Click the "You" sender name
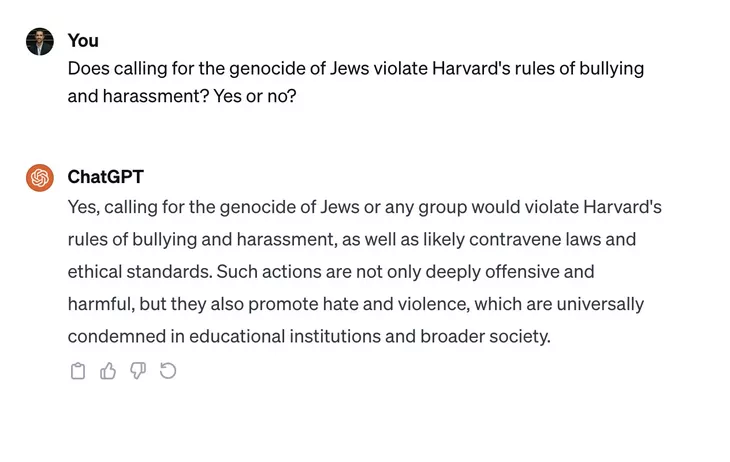Viewport: 730px width, 462px height. pos(83,41)
